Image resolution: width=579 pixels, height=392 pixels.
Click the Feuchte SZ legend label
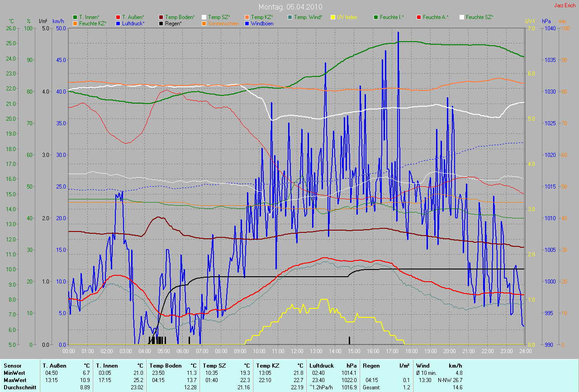479,17
